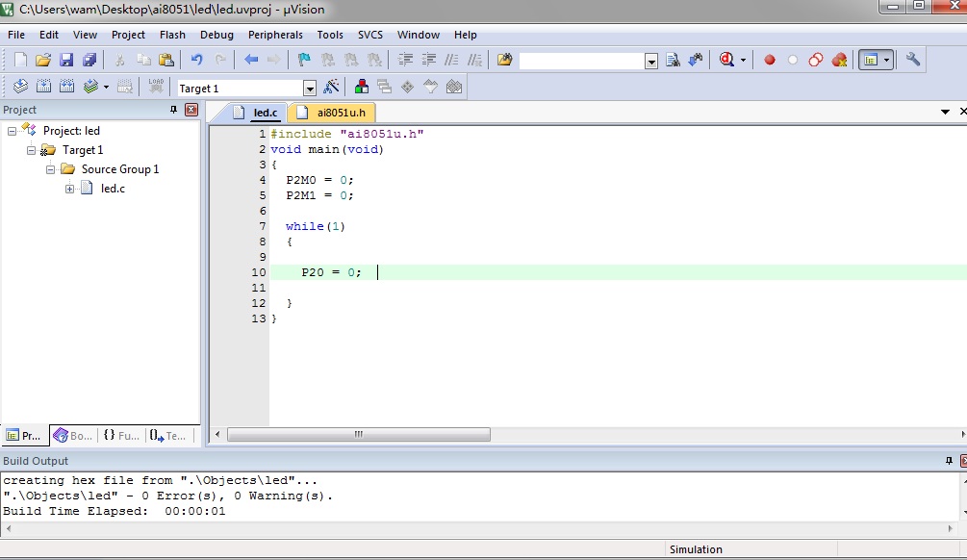This screenshot has height=560, width=967.
Task: Open the Books panel tab
Action: (x=74, y=435)
